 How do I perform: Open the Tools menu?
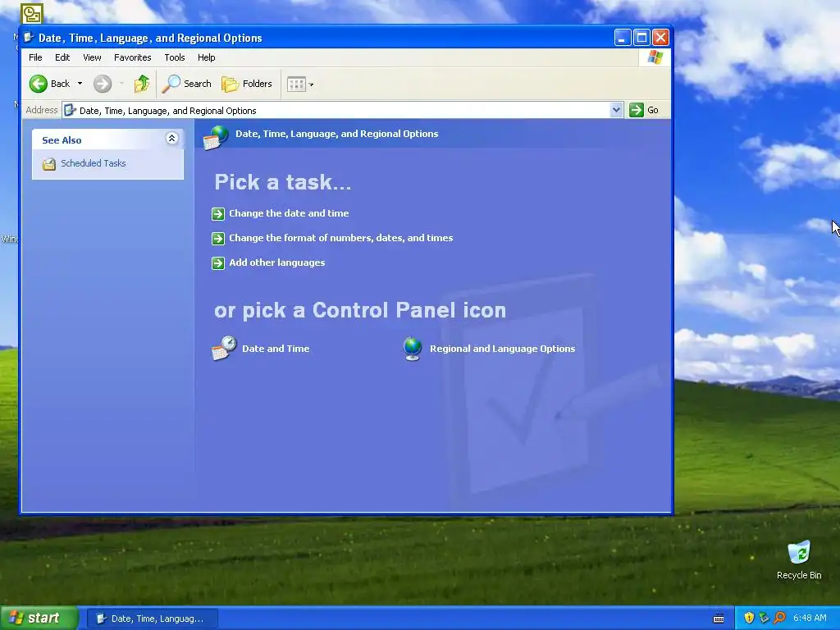pos(175,57)
